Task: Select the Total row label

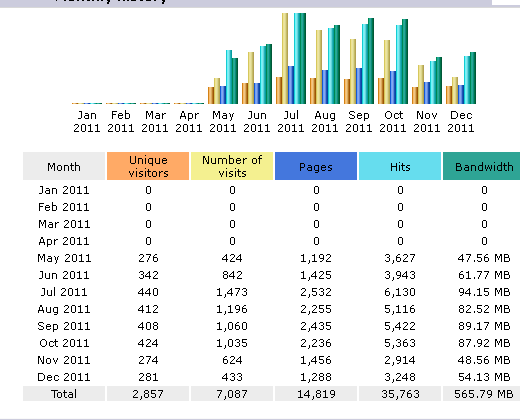Action: pyautogui.click(x=64, y=394)
